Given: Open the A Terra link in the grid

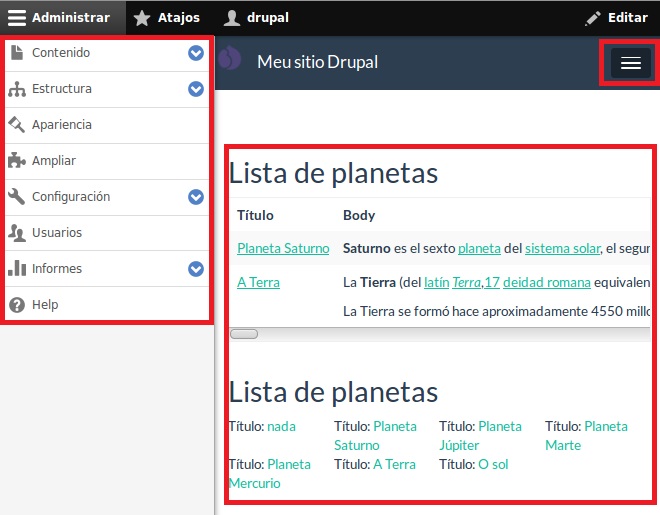Looking at the screenshot, I should (394, 464).
